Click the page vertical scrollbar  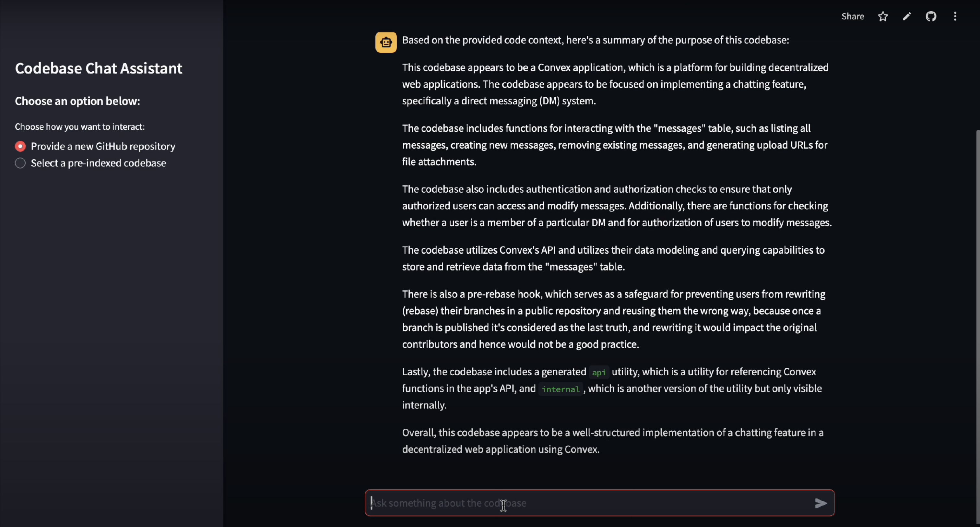(978, 327)
